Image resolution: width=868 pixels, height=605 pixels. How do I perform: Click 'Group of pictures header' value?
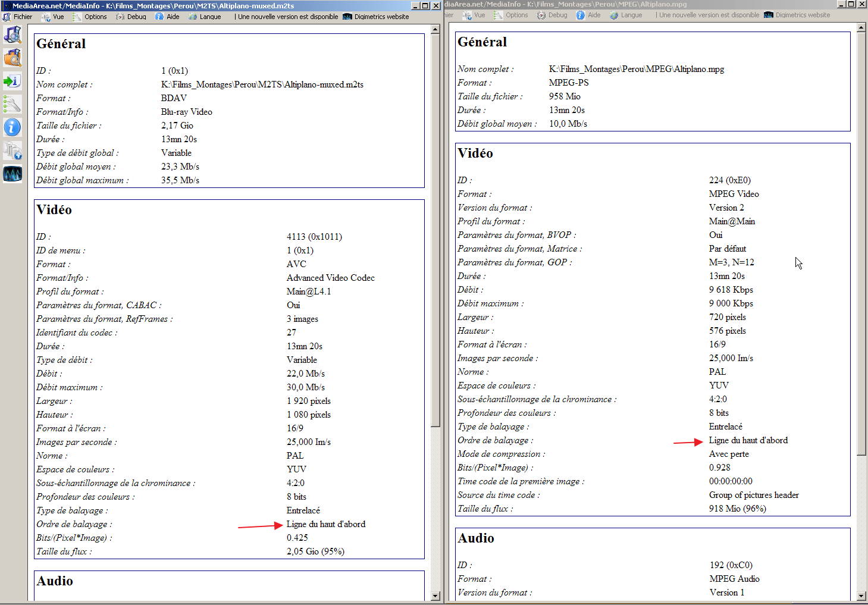pyautogui.click(x=754, y=495)
